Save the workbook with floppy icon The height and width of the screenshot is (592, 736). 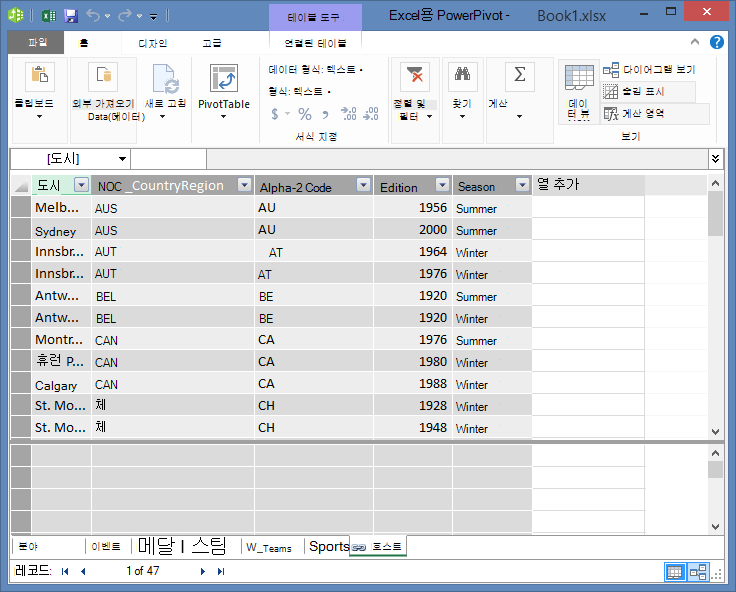[x=71, y=16]
